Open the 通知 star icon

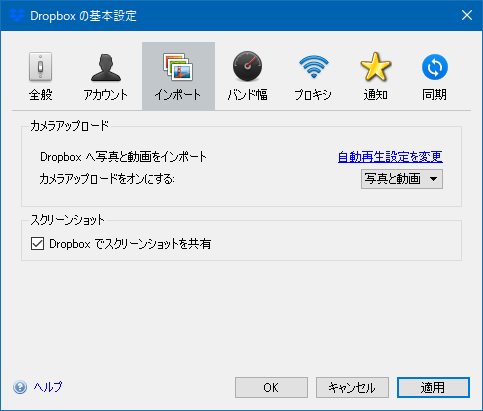click(375, 67)
